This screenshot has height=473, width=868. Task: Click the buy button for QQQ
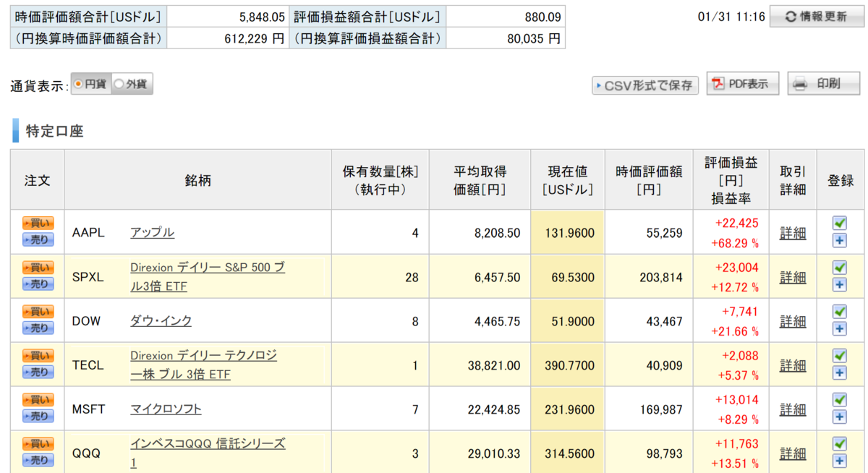click(x=38, y=444)
